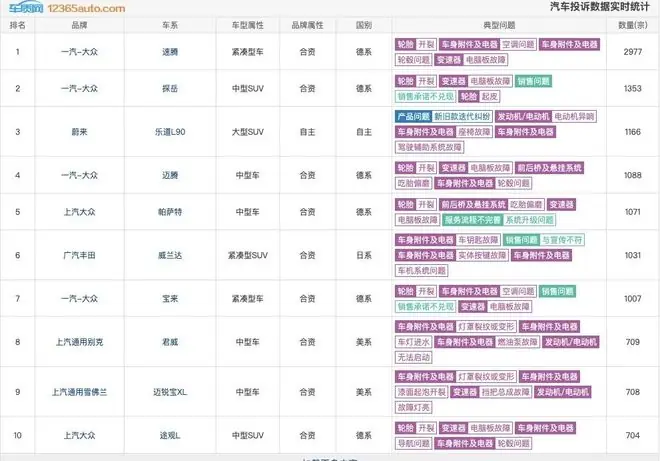Viewport: 660px width, 461px height.
Task: Select the 国别 column header
Action: 364,25
